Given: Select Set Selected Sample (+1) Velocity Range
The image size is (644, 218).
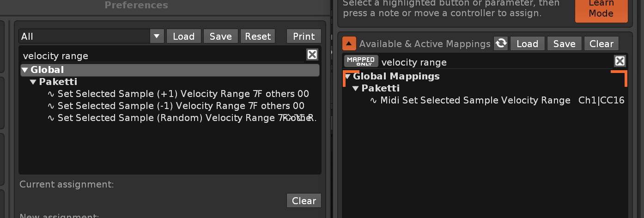Looking at the screenshot, I should [x=183, y=94].
